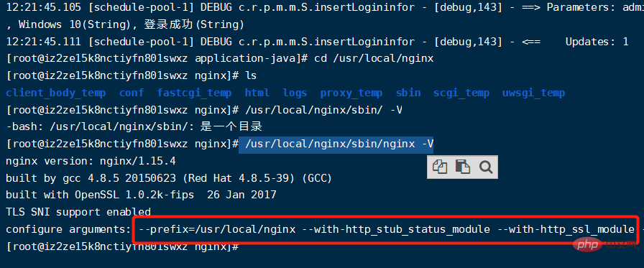
Task: Click the nginx version: nginx/1.15.4 line
Action: tap(91, 161)
